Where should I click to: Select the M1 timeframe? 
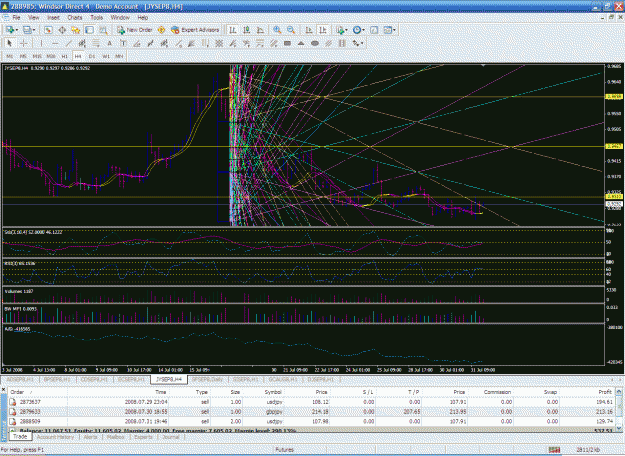(x=10, y=56)
